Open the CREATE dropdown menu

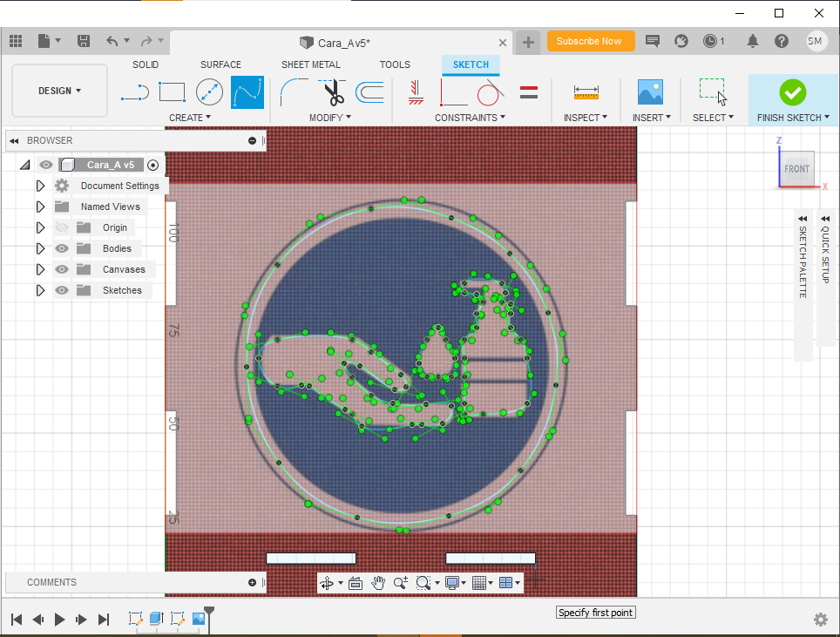coord(190,118)
